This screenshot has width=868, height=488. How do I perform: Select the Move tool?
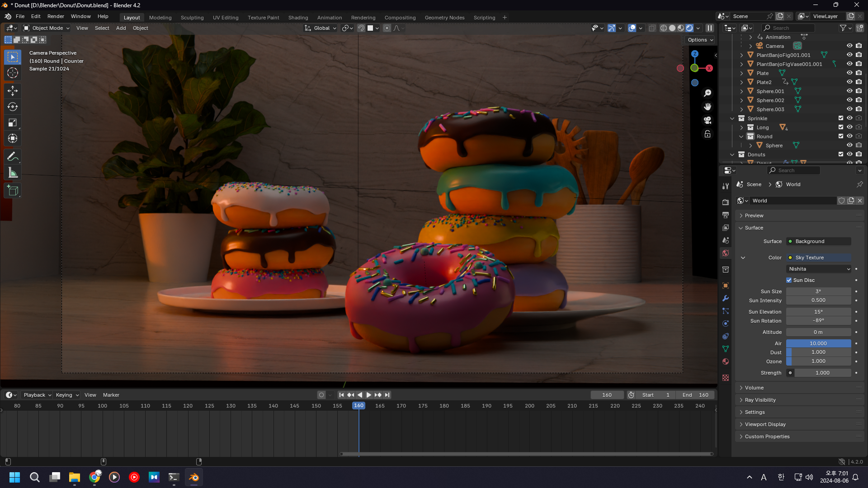[x=13, y=91]
